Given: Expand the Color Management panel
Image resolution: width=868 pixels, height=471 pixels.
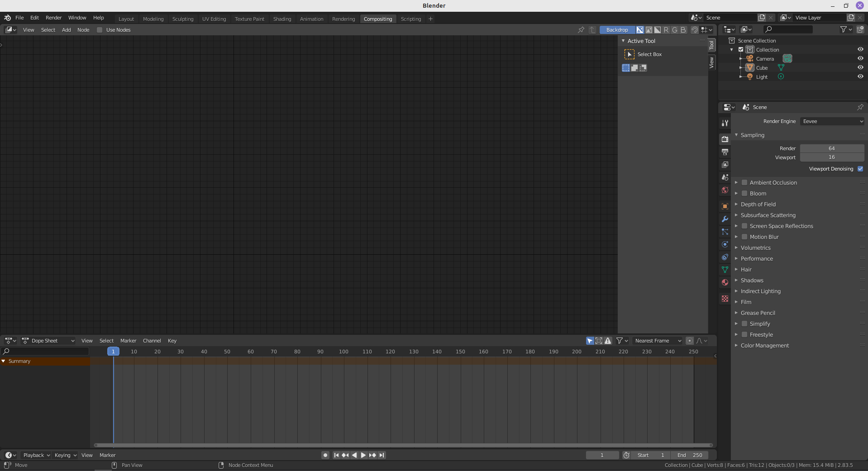Looking at the screenshot, I should [x=764, y=346].
